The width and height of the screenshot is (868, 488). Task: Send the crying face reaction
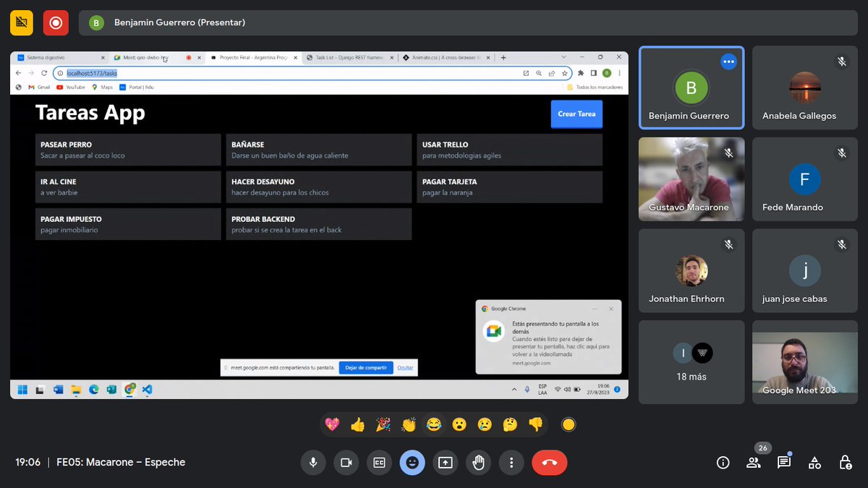pyautogui.click(x=485, y=424)
